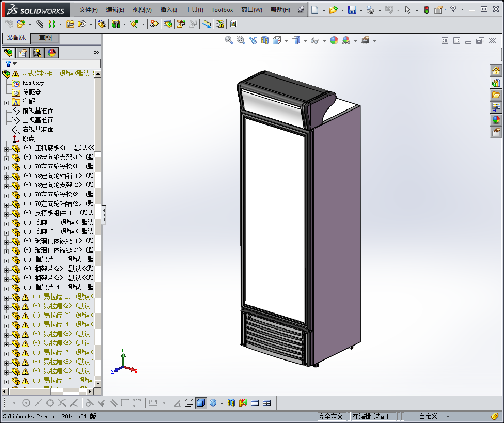Expand the 压机底板<1> tree node
The height and width of the screenshot is (423, 504).
6,149
